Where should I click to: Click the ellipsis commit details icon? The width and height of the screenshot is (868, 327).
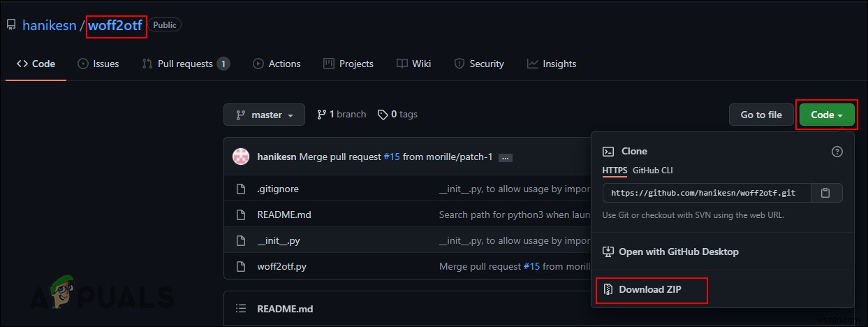coord(505,158)
